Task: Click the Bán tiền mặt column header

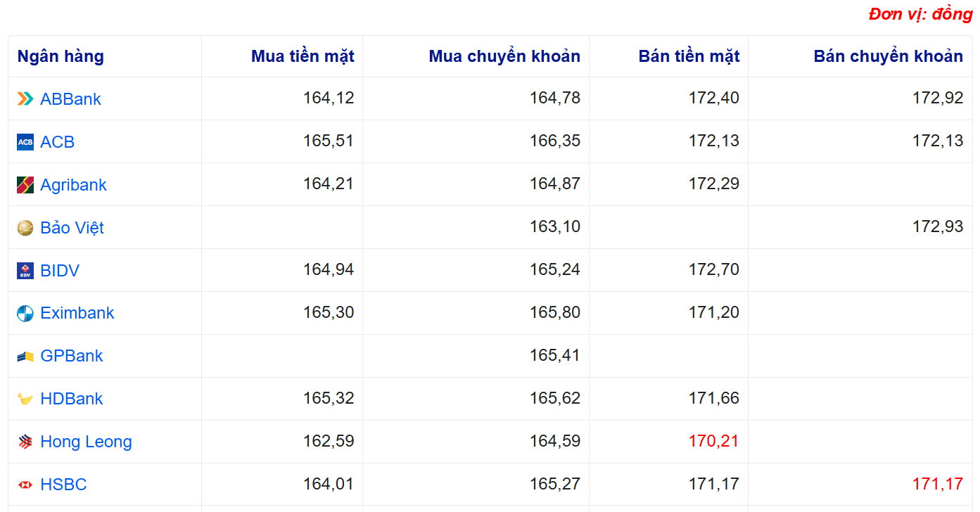Action: tap(689, 56)
